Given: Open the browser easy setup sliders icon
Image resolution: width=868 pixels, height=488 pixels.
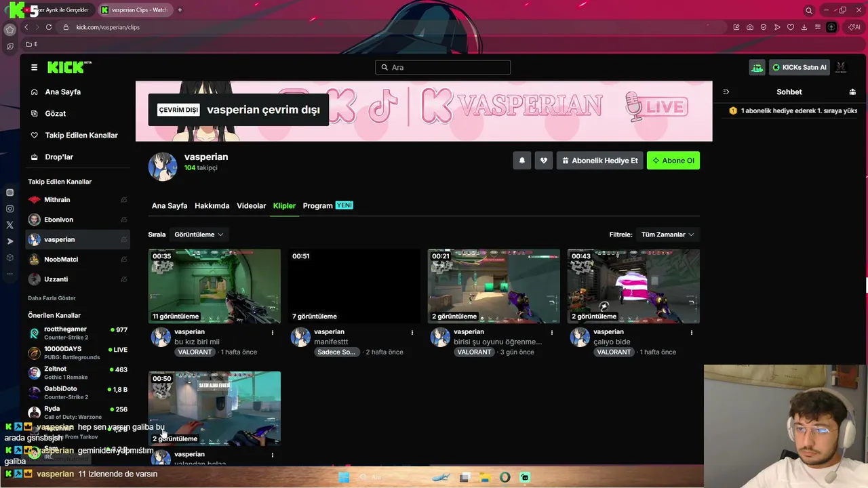Looking at the screenshot, I should 818,27.
